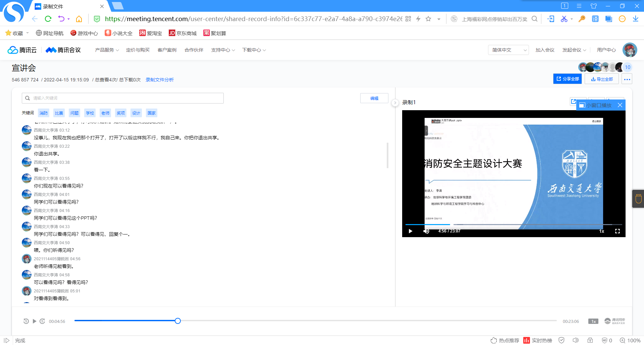
Task: Close the 小窗口播放 tooltip
Action: pyautogui.click(x=620, y=105)
